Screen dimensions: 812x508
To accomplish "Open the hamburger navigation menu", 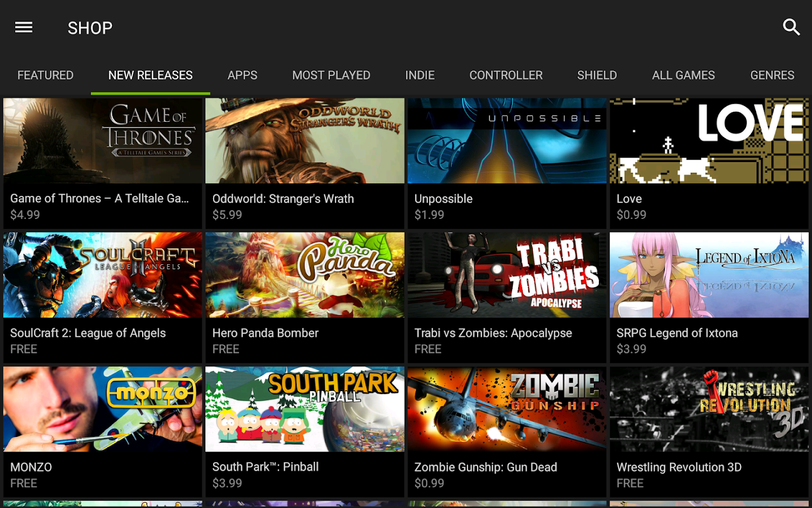I will tap(24, 27).
